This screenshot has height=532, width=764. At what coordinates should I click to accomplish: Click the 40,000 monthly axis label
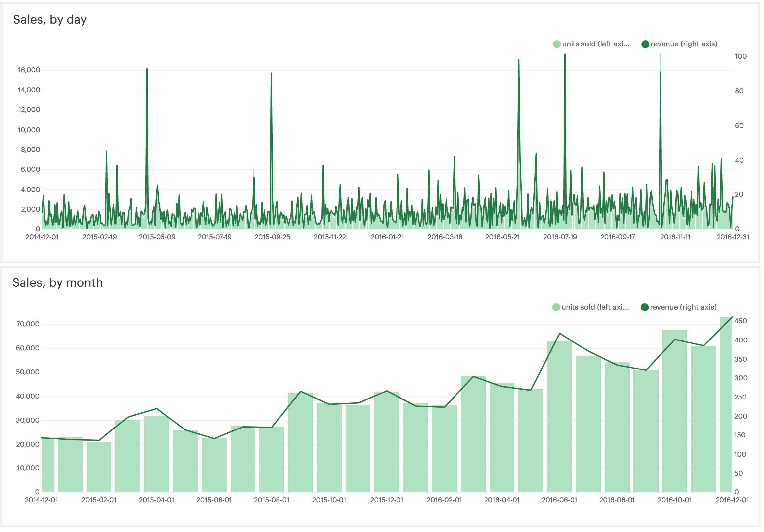pos(28,396)
